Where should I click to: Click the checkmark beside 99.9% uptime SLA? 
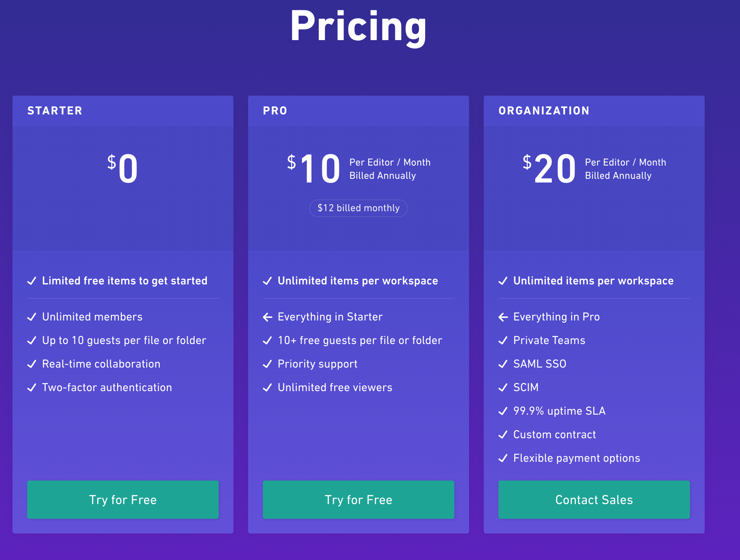tap(503, 411)
